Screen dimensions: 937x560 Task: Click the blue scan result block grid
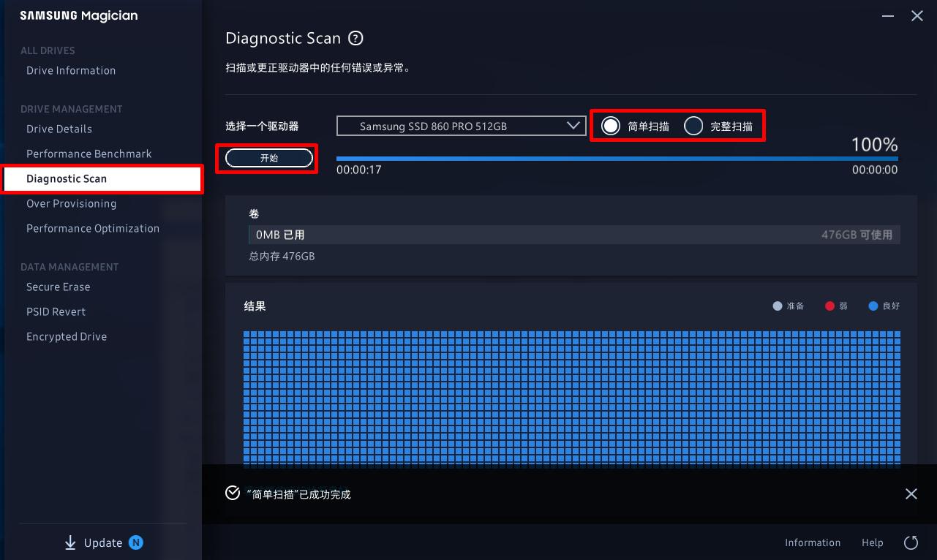click(572, 398)
